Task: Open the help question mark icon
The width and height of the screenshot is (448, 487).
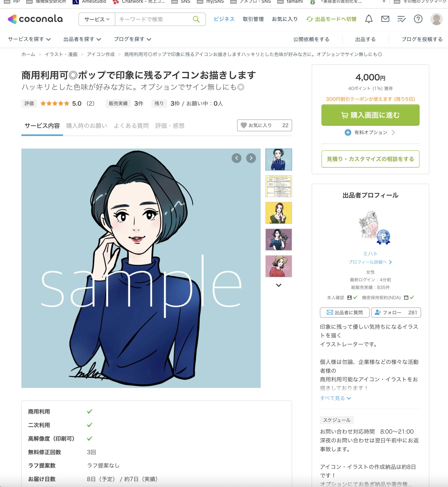Action: [418, 19]
